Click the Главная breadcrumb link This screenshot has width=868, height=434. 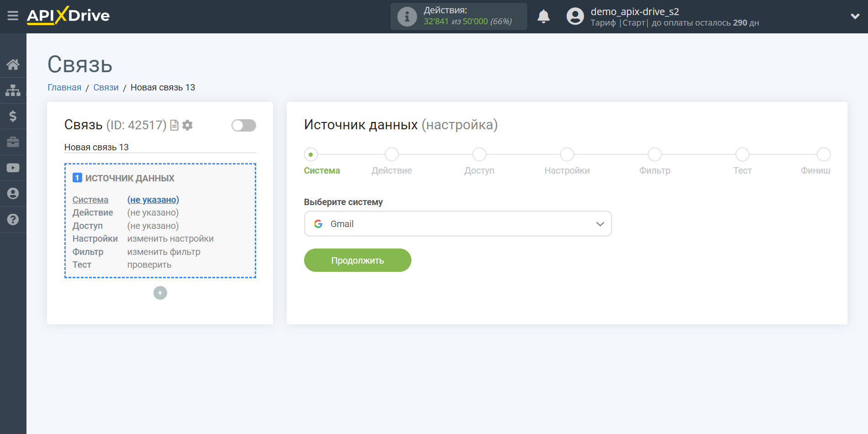point(64,87)
